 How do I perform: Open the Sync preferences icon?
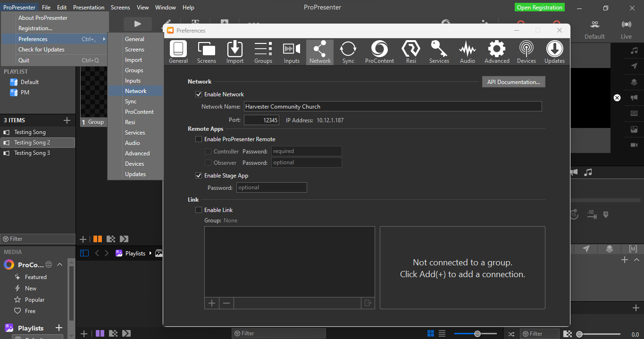tap(348, 52)
